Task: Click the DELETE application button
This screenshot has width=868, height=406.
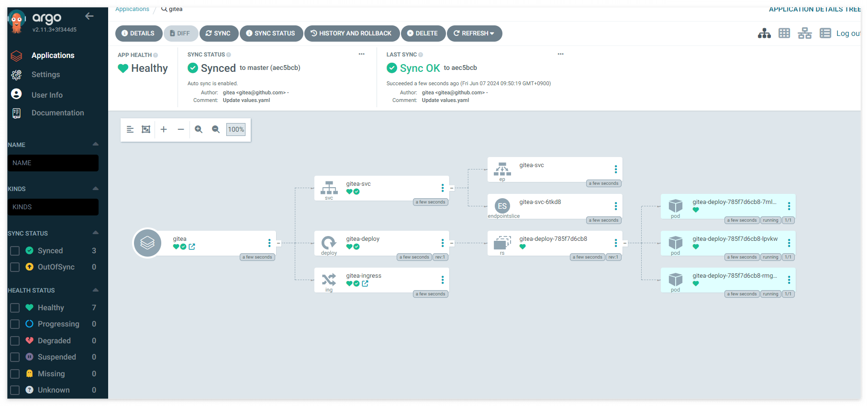Action: click(423, 34)
